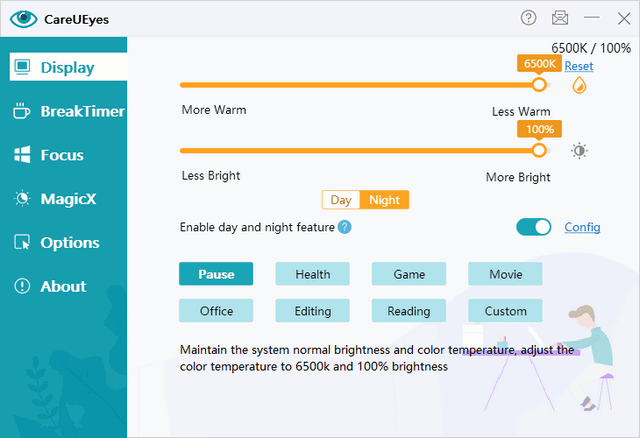The height and width of the screenshot is (438, 640).
Task: Click the 'More Bright' label
Action: (518, 177)
